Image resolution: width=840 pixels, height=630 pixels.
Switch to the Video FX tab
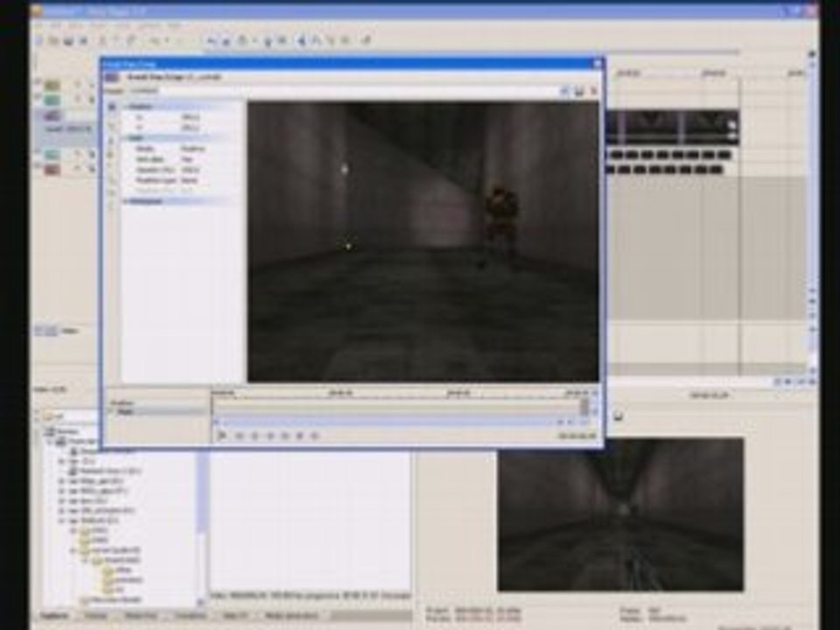point(235,615)
